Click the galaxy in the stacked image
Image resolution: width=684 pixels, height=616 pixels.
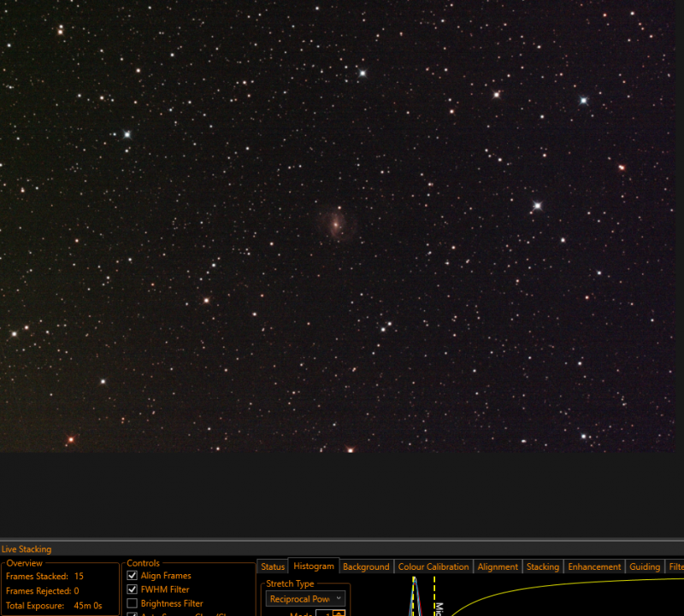pos(337,225)
